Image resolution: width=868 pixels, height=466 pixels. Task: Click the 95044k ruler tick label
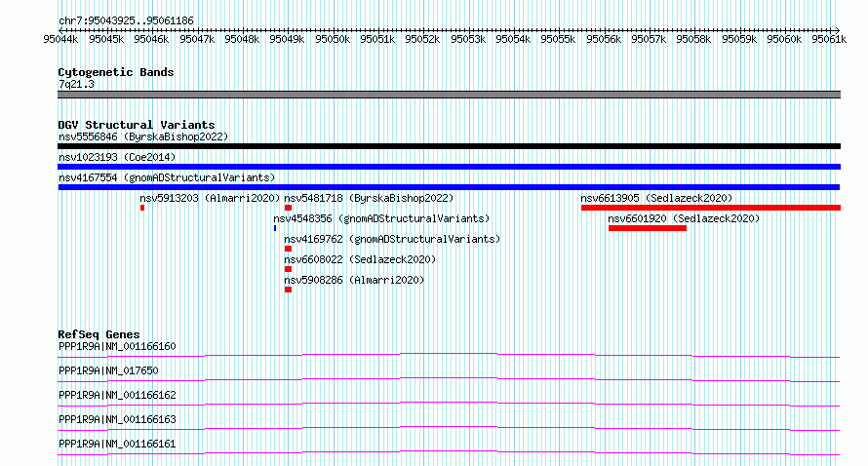60,39
